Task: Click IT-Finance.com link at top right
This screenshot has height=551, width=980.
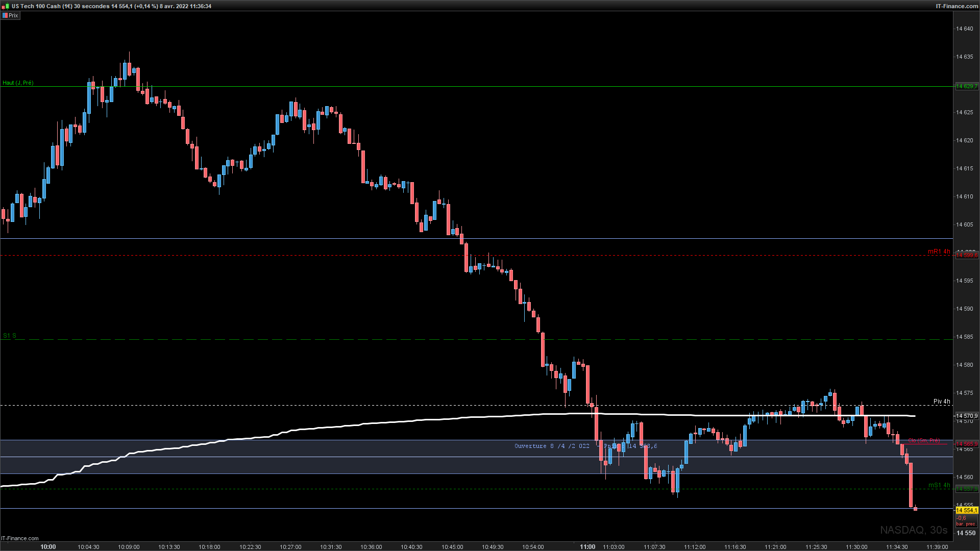Action: pos(957,6)
